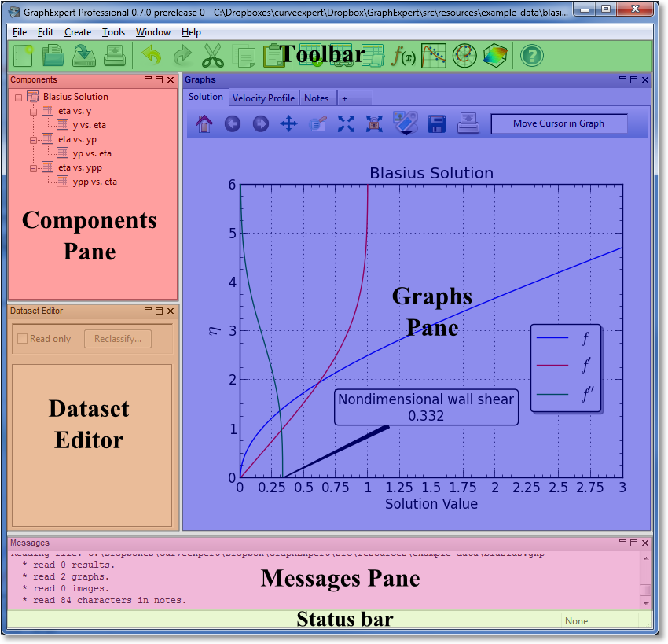
Task: Click the None status bar entry
Action: click(576, 621)
